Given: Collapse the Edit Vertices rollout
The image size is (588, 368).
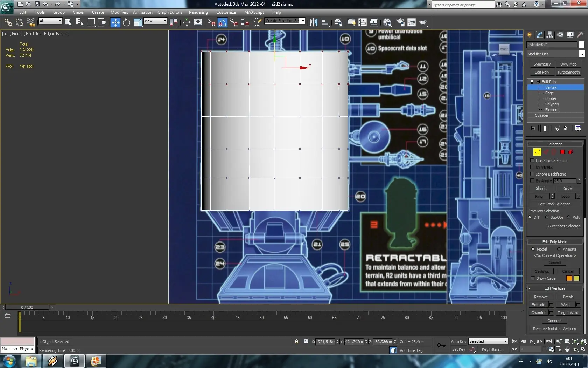Looking at the screenshot, I should click(555, 288).
